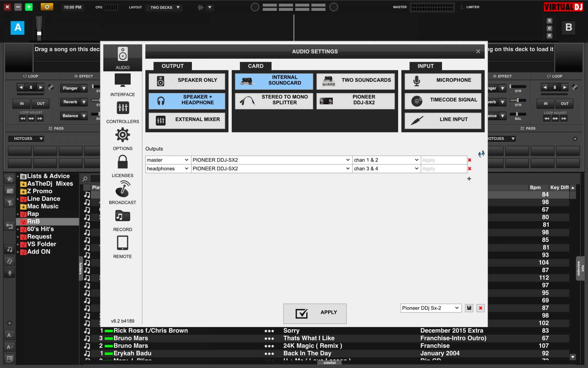Open the headphones output type dropdown
588x368 pixels.
168,169
